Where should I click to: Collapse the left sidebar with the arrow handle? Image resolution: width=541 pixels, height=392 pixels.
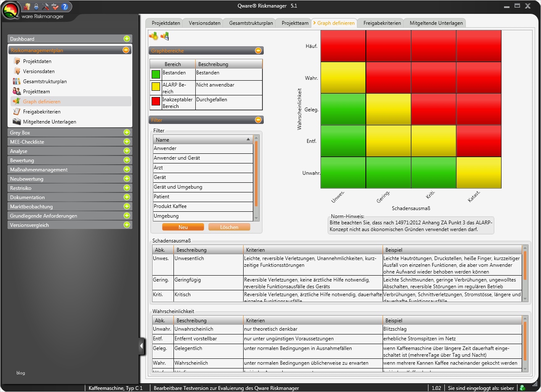tap(142, 346)
